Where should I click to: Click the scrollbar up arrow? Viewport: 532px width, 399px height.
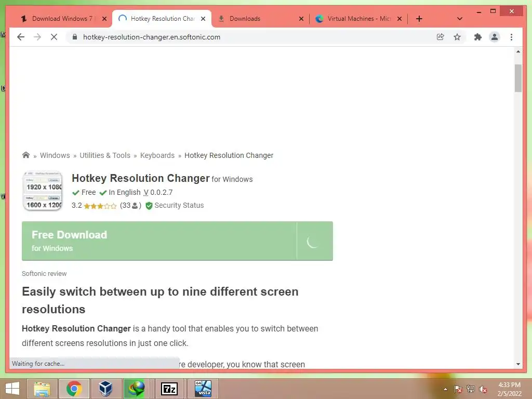[x=518, y=52]
